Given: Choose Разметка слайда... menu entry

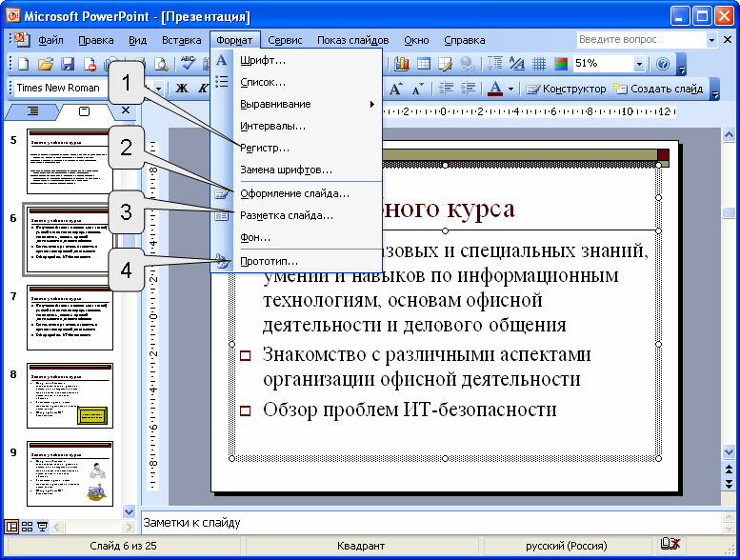Looking at the screenshot, I should click(297, 215).
